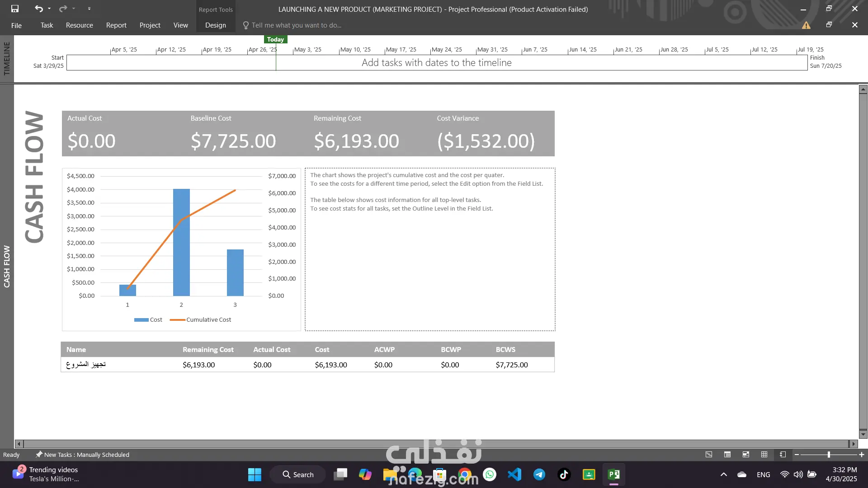Viewport: 868px width, 488px height.
Task: Click New Tasks Manually Scheduled status text
Action: 86,455
